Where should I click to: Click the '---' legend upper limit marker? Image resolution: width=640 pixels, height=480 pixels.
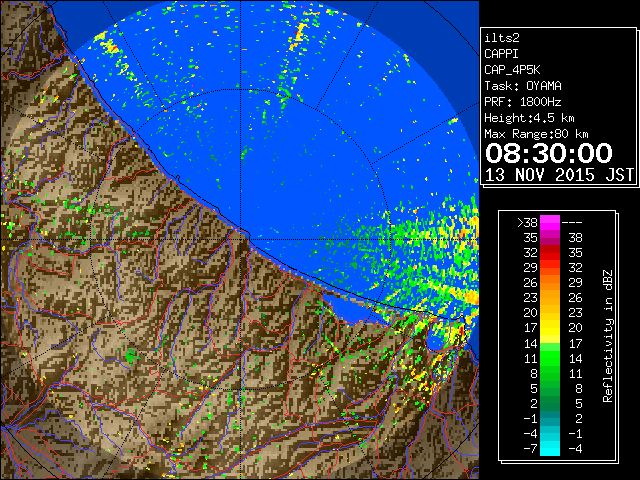572,223
